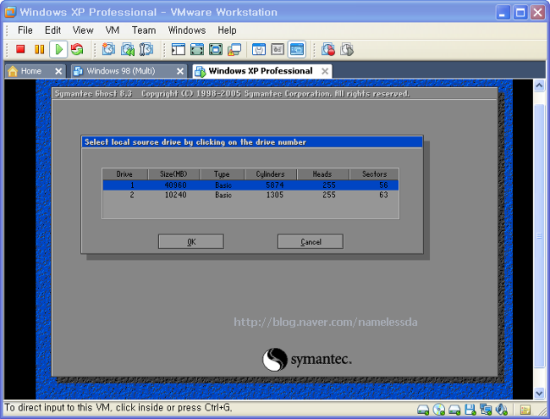Click the grayed Appliance view icon
Image resolution: width=550 pixels, height=419 pixels.
pyautogui.click(x=277, y=49)
